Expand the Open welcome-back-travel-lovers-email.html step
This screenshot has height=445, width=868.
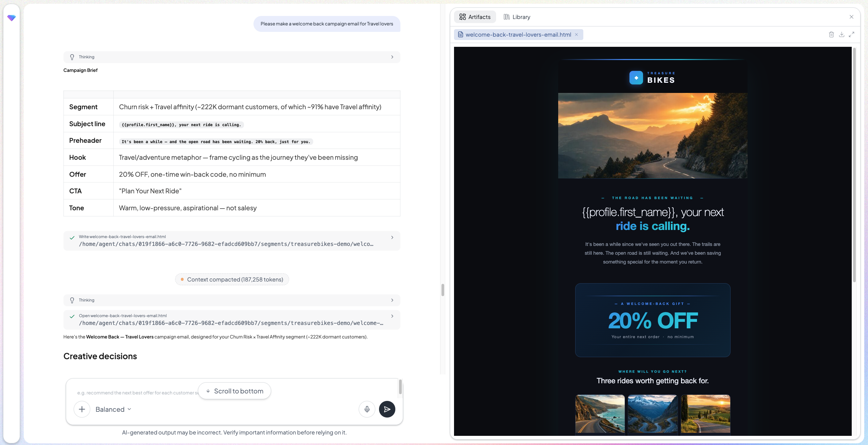pos(232,320)
